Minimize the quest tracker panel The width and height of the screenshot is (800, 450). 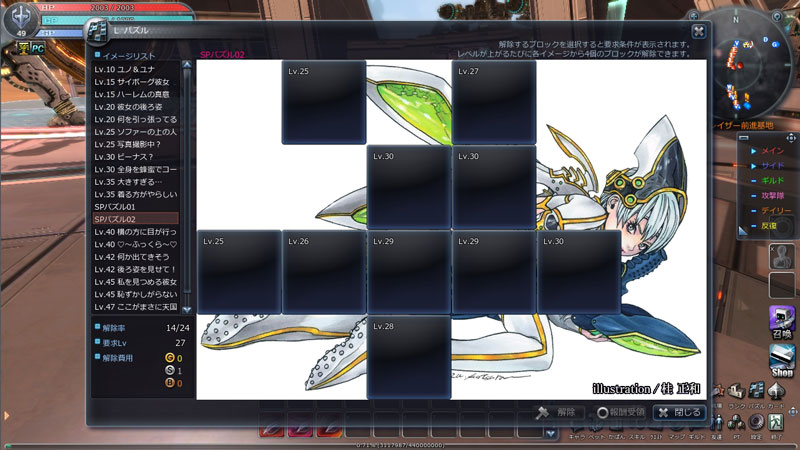[x=744, y=138]
